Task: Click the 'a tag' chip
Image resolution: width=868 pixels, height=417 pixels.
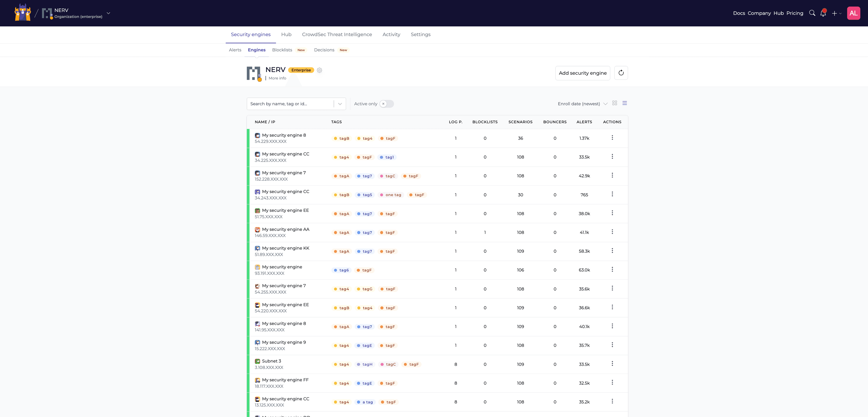Action: coord(365,402)
